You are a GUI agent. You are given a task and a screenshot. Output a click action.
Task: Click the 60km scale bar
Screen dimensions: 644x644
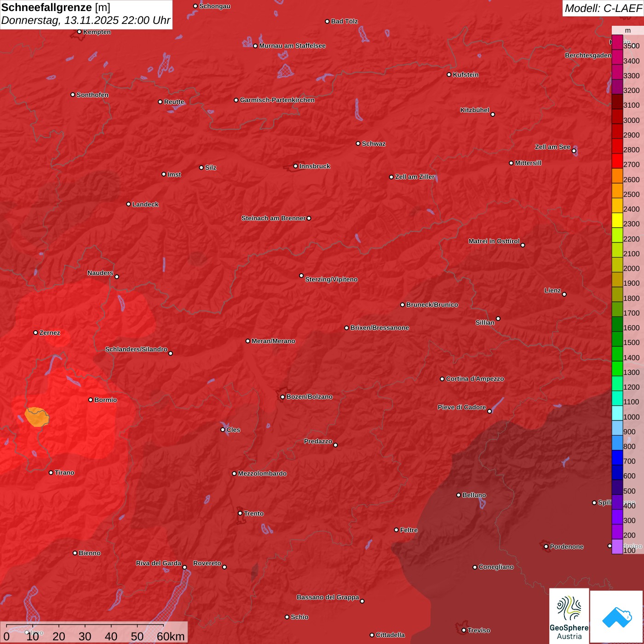94,632
